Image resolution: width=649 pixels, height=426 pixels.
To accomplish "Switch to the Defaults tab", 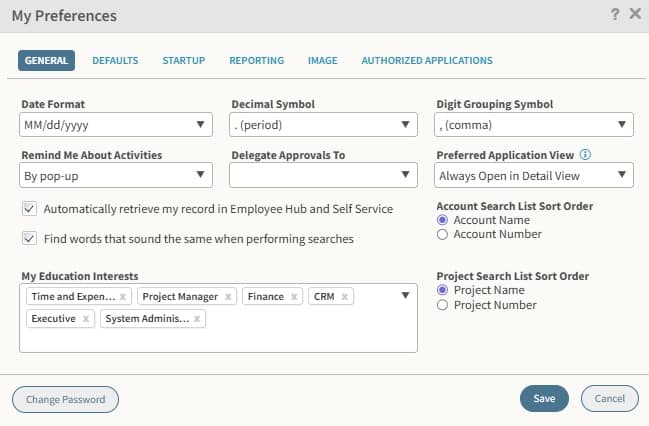I will (115, 61).
